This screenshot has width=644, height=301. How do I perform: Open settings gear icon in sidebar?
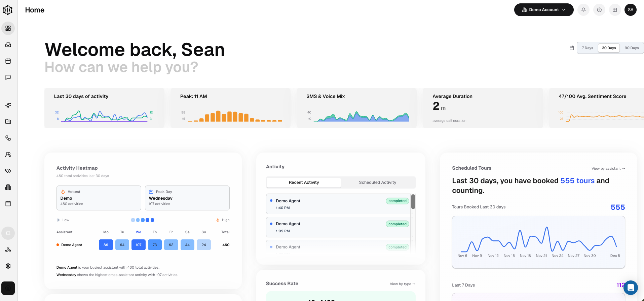pyautogui.click(x=8, y=266)
